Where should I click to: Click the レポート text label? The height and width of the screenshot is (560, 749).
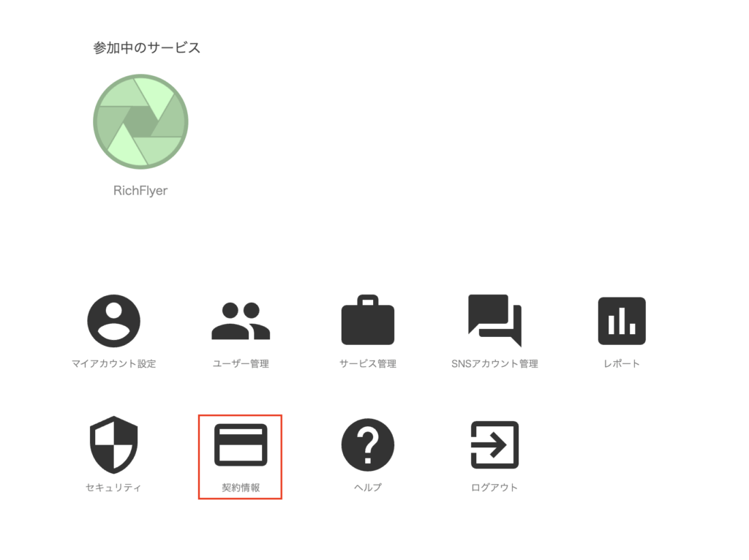point(622,363)
